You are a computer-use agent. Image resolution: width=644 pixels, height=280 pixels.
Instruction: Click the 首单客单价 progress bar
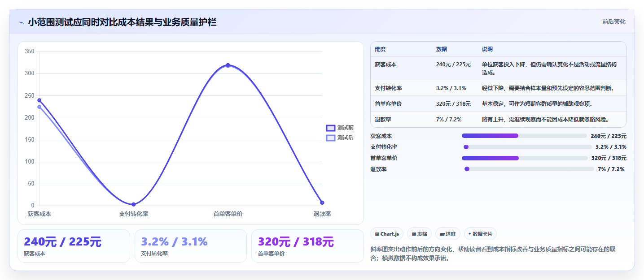point(525,158)
